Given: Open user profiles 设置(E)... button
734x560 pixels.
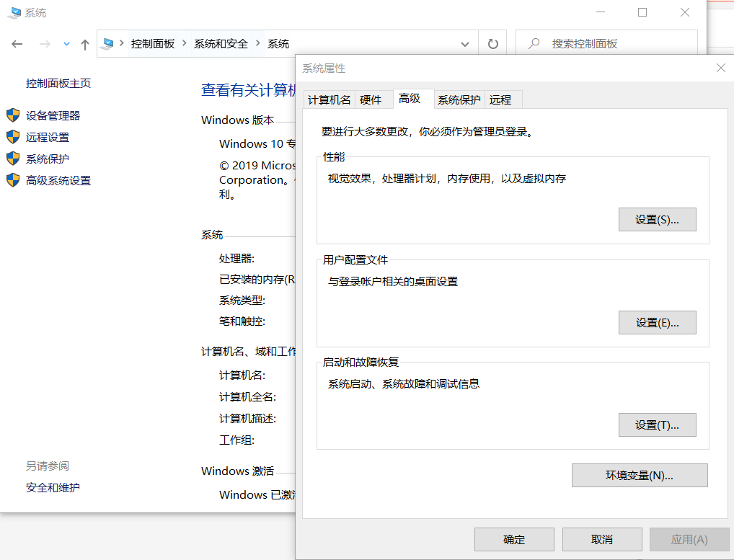Looking at the screenshot, I should [x=658, y=322].
